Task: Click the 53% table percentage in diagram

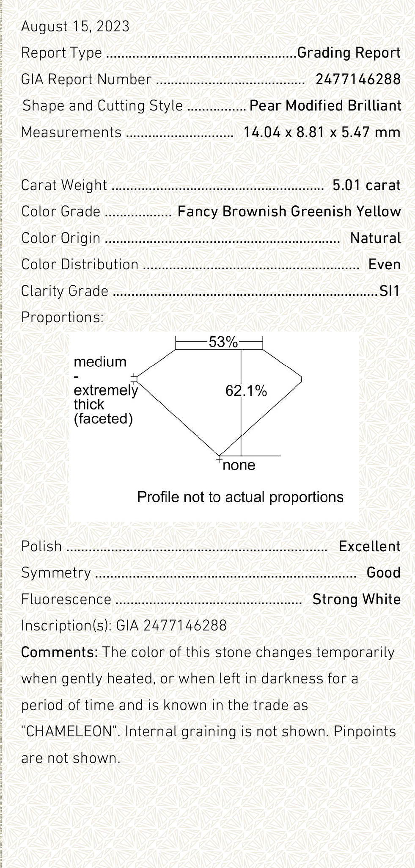Action: coord(223,342)
